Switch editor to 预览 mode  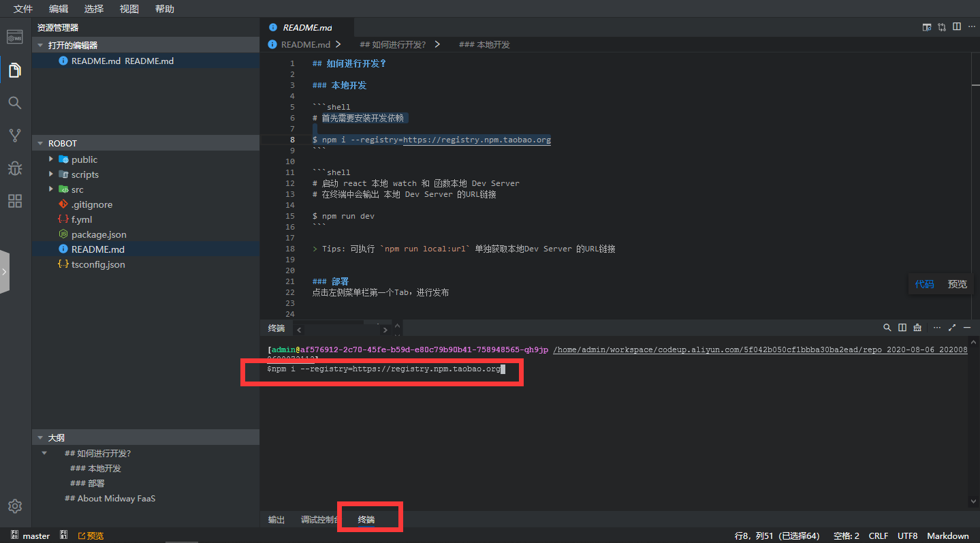[957, 284]
